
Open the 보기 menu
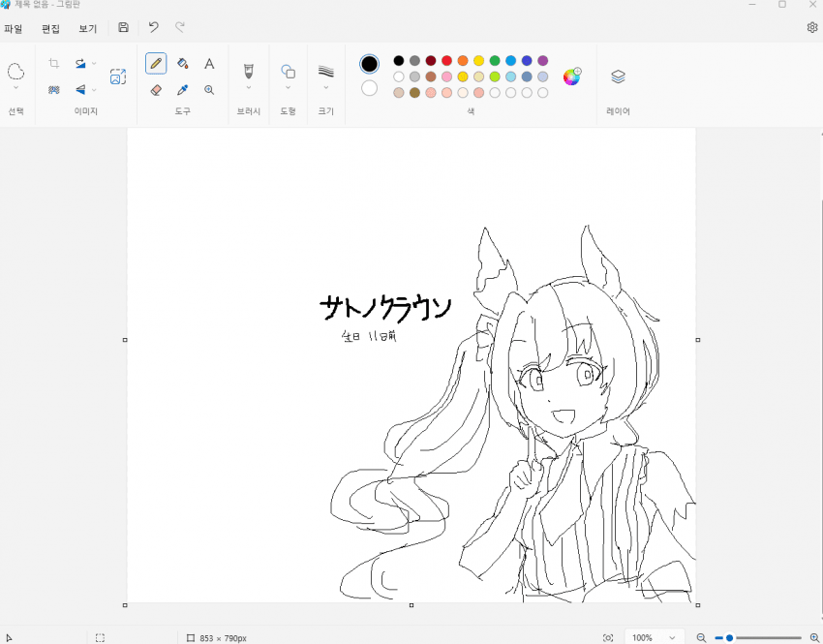(x=88, y=28)
